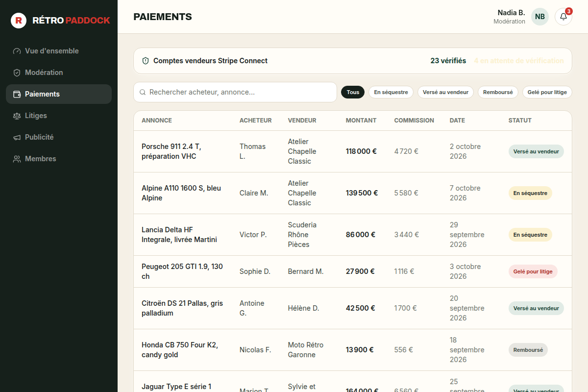Click the Versé au vendeur badge on Citroën row

(x=536, y=308)
